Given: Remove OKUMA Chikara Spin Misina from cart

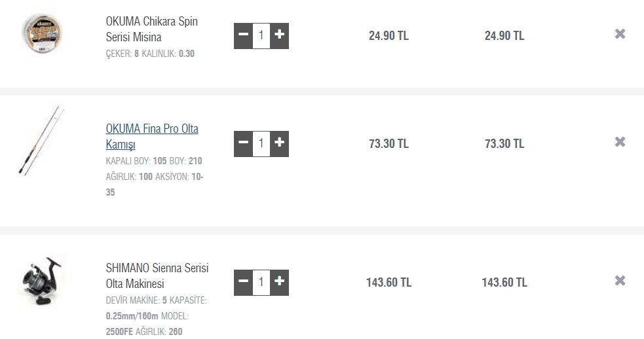Looking at the screenshot, I should [x=620, y=34].
